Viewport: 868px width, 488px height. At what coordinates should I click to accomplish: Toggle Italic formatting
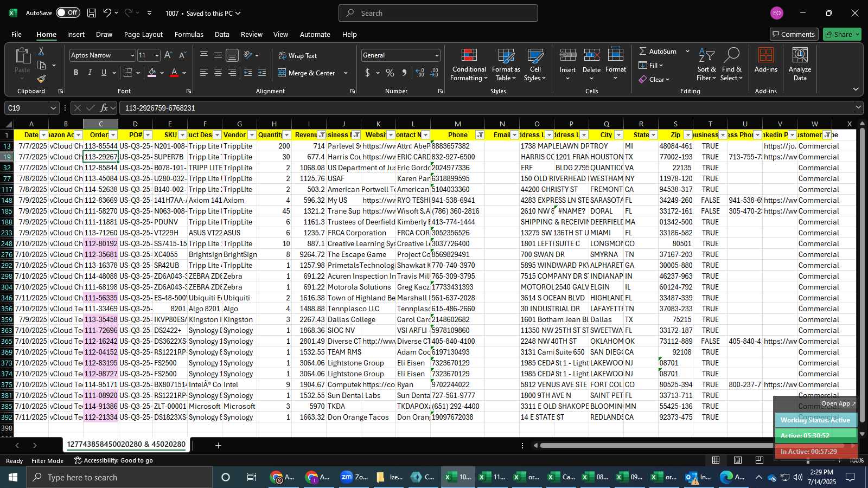(90, 73)
